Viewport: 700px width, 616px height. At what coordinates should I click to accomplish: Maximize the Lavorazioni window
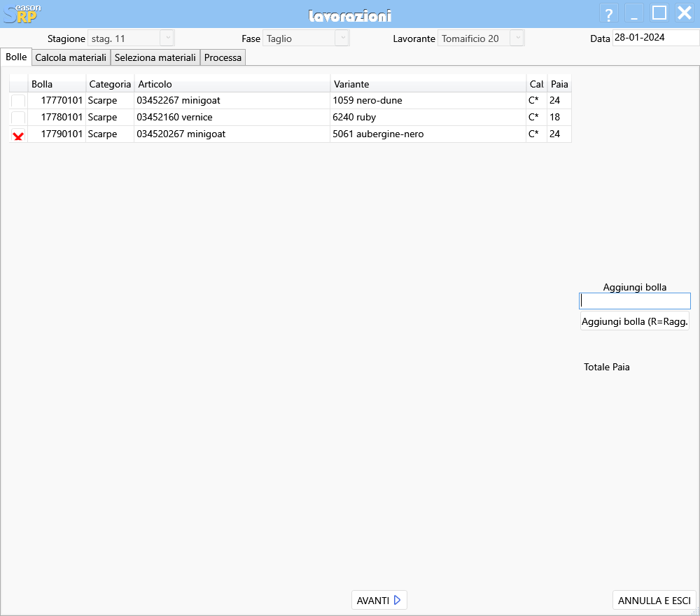tap(659, 13)
